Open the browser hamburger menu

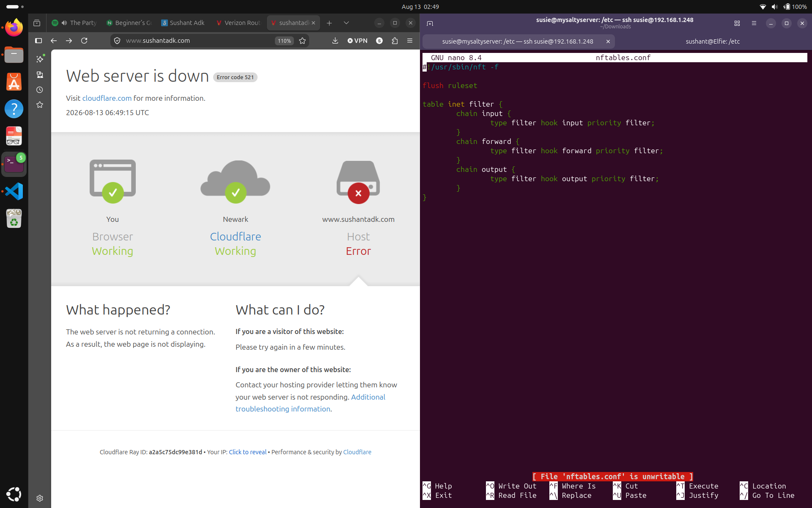click(x=410, y=41)
